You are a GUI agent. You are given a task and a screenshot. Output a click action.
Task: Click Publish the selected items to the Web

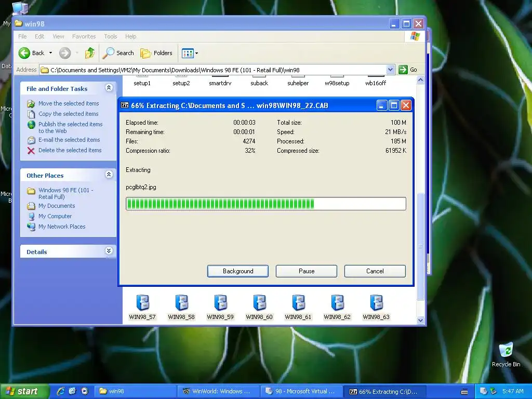(70, 128)
